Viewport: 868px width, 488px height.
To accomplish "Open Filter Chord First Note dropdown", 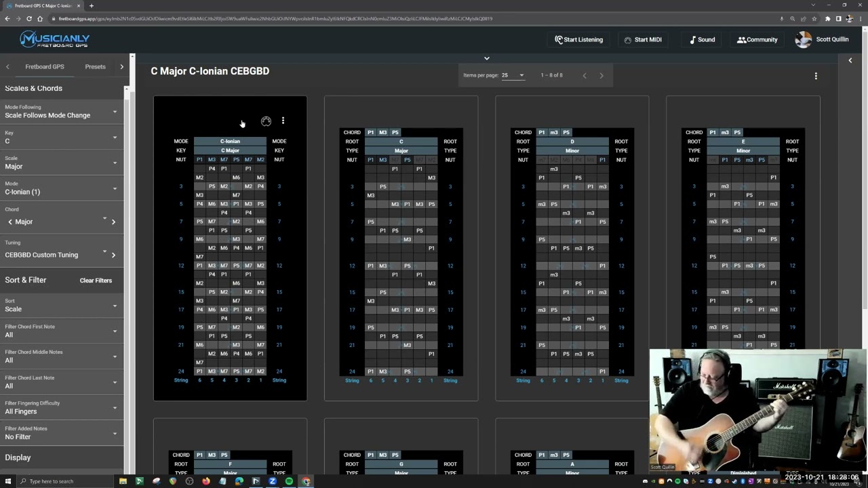I will (x=61, y=331).
